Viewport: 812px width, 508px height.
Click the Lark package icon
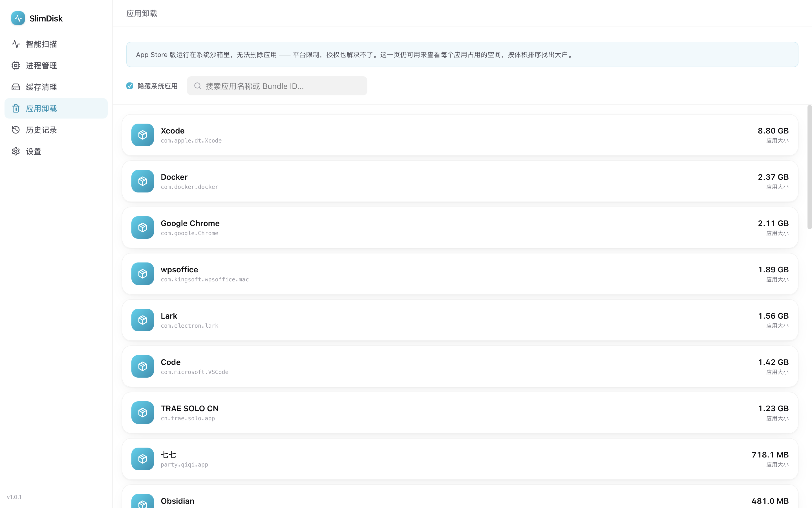pos(143,320)
